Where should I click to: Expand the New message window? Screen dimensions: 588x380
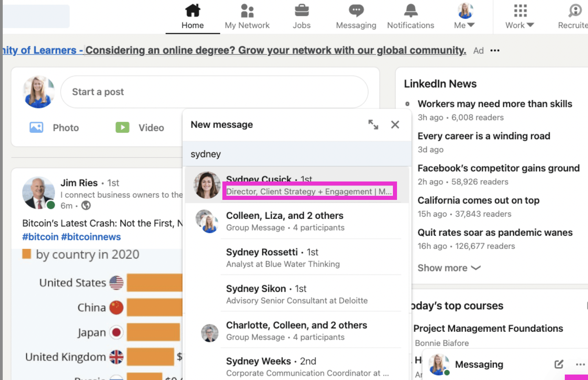pyautogui.click(x=373, y=125)
